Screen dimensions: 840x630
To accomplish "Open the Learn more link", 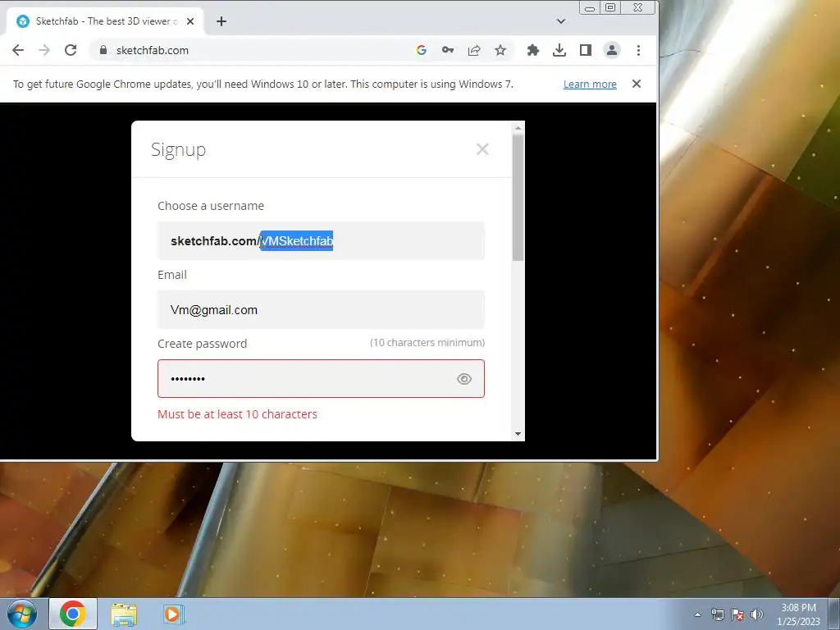I will pos(590,84).
